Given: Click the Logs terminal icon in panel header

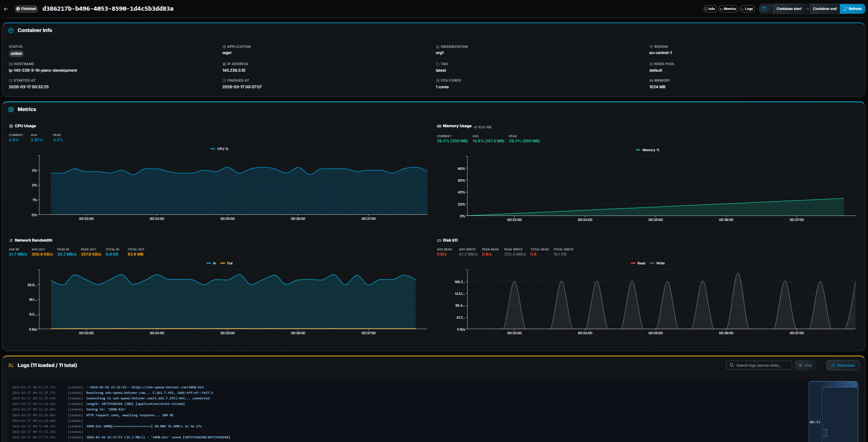Looking at the screenshot, I should point(11,365).
